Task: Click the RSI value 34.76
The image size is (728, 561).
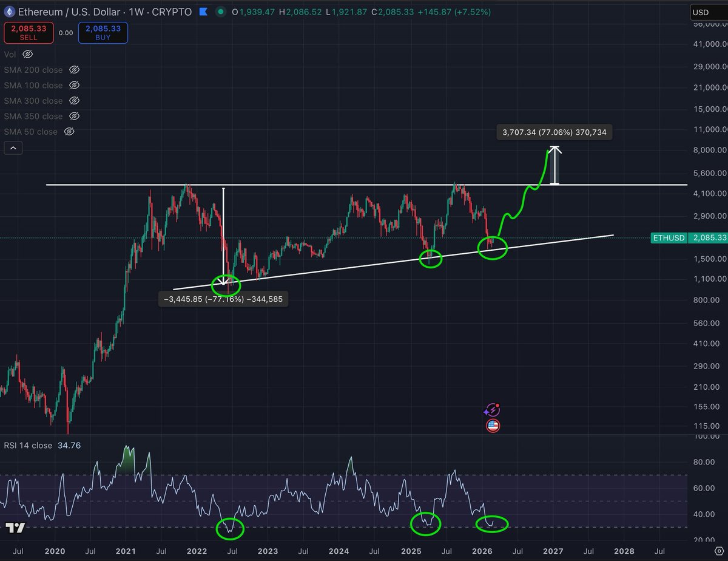Action: [x=69, y=446]
